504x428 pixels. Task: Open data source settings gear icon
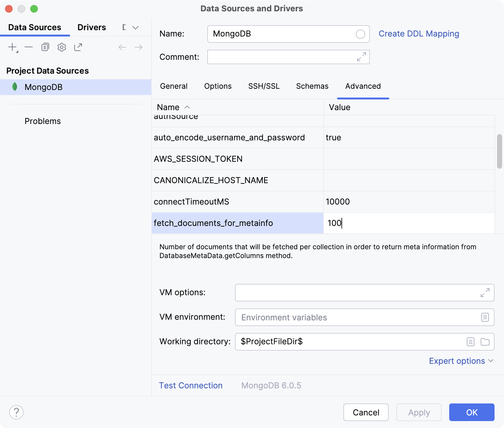[x=62, y=47]
